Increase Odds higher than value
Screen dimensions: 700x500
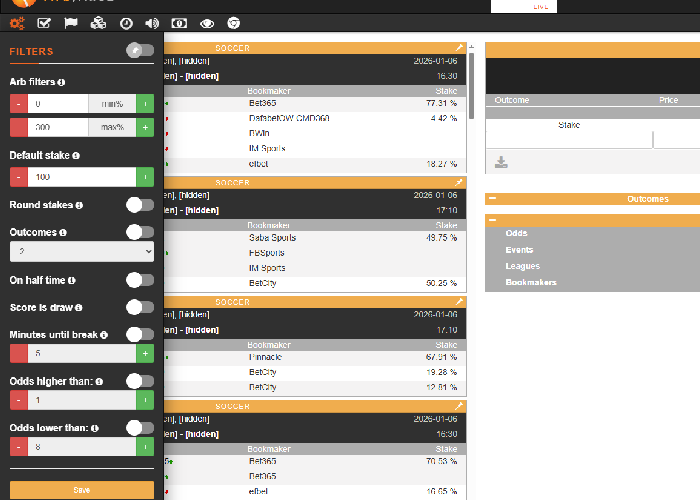click(145, 400)
